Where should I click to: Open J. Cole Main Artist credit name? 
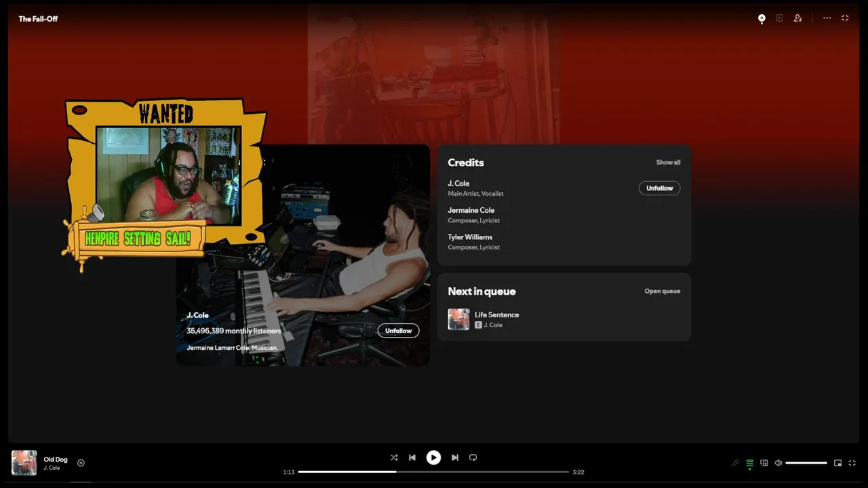tap(458, 183)
